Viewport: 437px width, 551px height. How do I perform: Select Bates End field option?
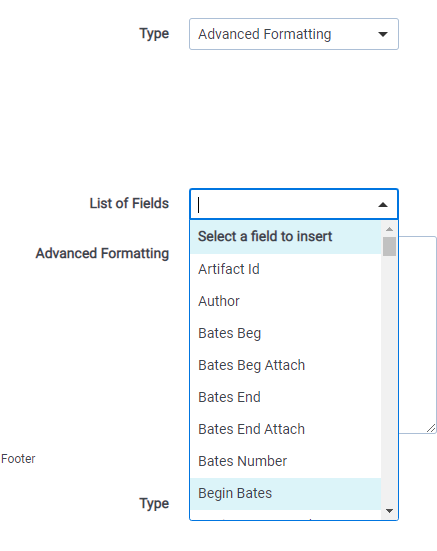click(x=286, y=397)
